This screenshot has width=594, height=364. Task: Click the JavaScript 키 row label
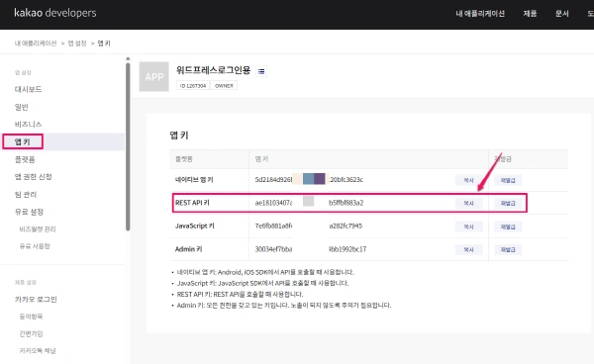[195, 226]
